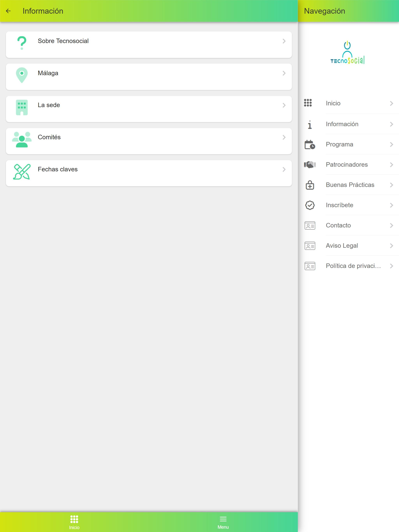This screenshot has width=399, height=532.
Task: Click the map pin icon for Málaga
Action: 22,75
